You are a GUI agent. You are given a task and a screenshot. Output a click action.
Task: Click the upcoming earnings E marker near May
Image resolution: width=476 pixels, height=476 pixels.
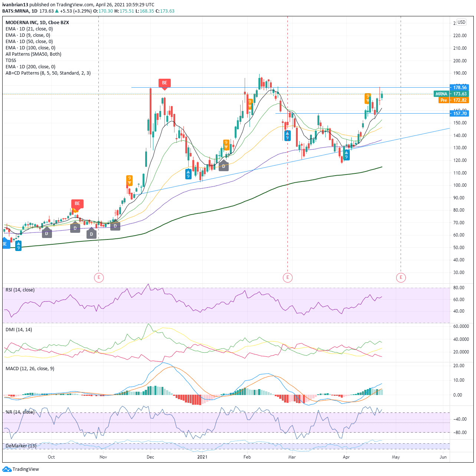pos(401,277)
